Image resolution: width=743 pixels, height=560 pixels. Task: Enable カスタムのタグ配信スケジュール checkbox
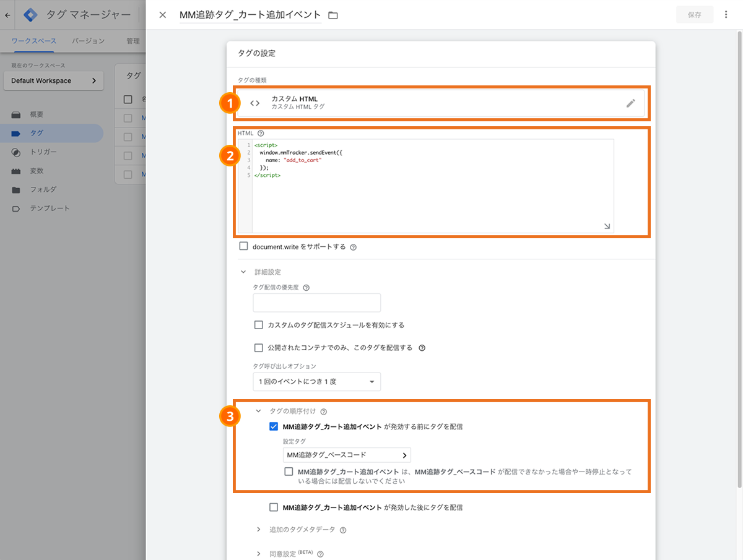[x=259, y=325]
